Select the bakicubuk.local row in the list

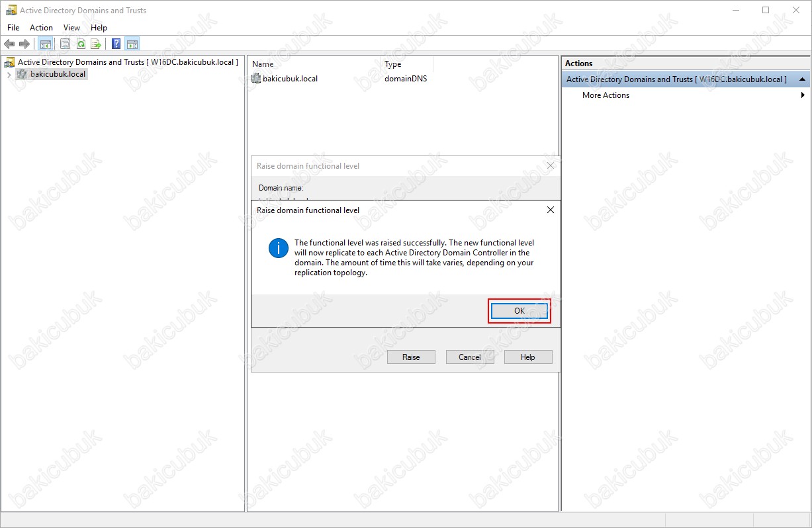pos(290,79)
